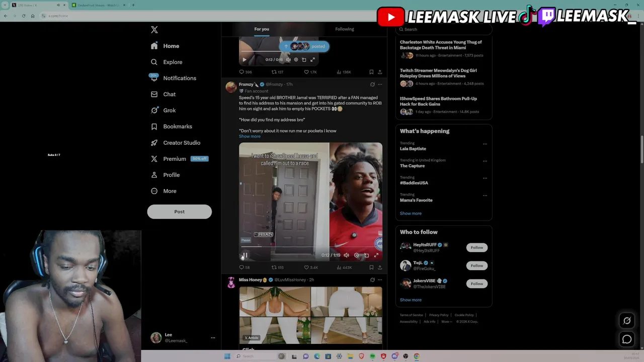Open options for The Capture trend
Viewport: 644px width, 362px height.
pyautogui.click(x=485, y=161)
